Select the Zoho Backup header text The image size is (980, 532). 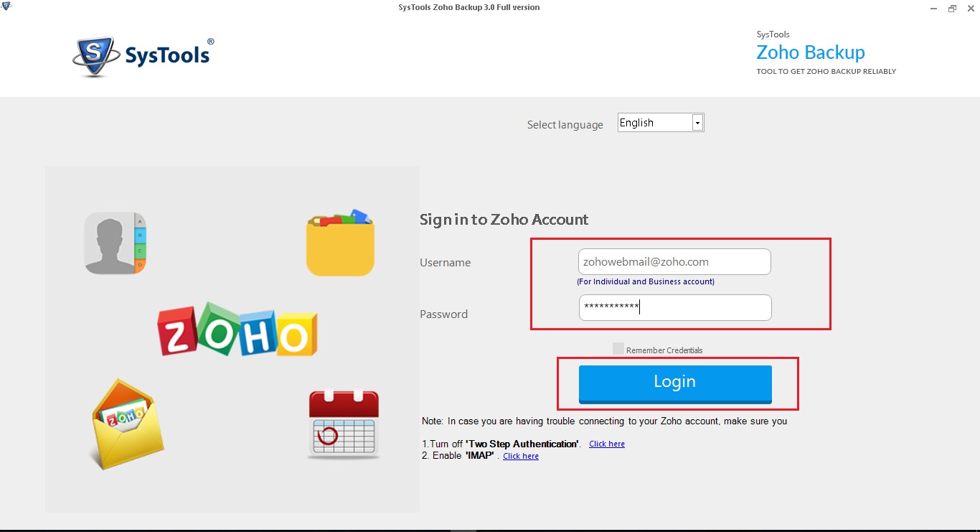(x=810, y=52)
